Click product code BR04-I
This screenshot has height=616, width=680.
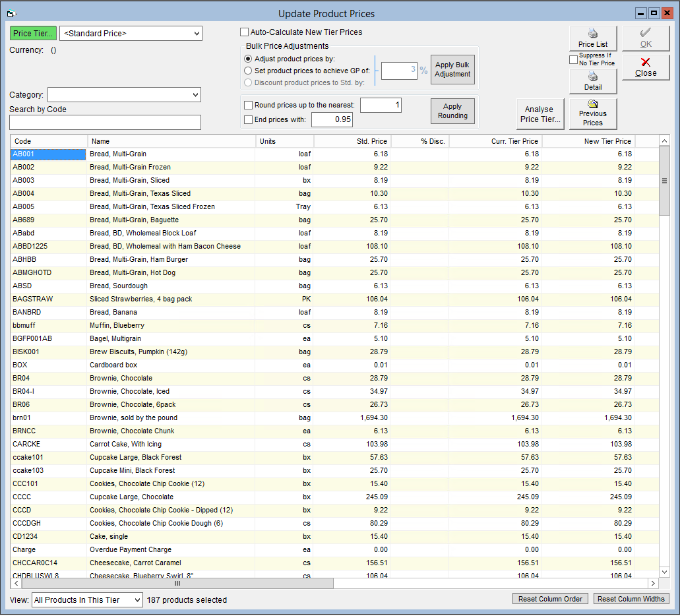click(24, 391)
